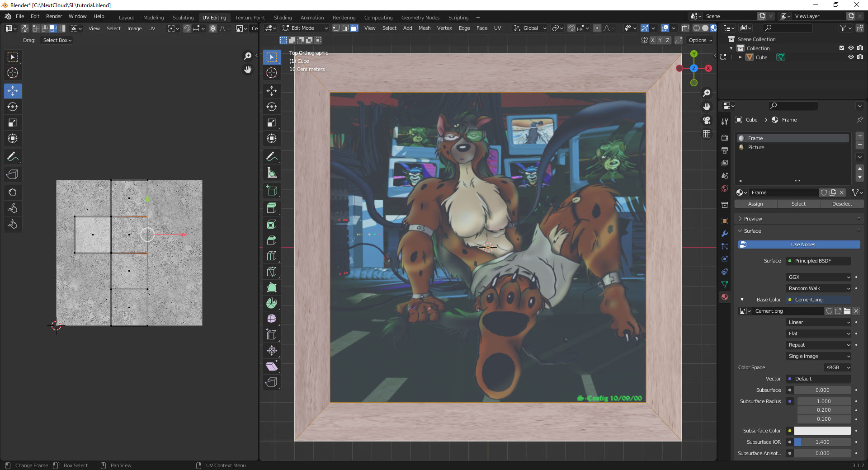Open the Select Box drag dropdown
868x470 pixels.
57,40
